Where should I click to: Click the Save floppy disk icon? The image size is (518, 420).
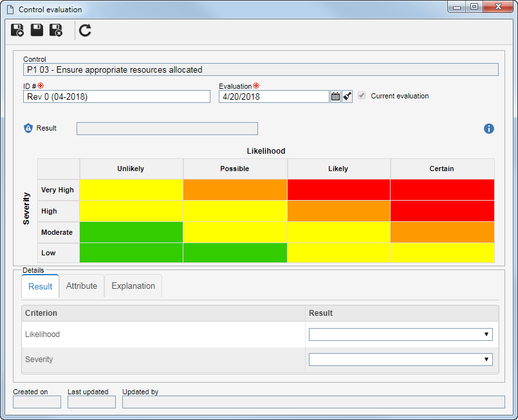click(x=37, y=30)
